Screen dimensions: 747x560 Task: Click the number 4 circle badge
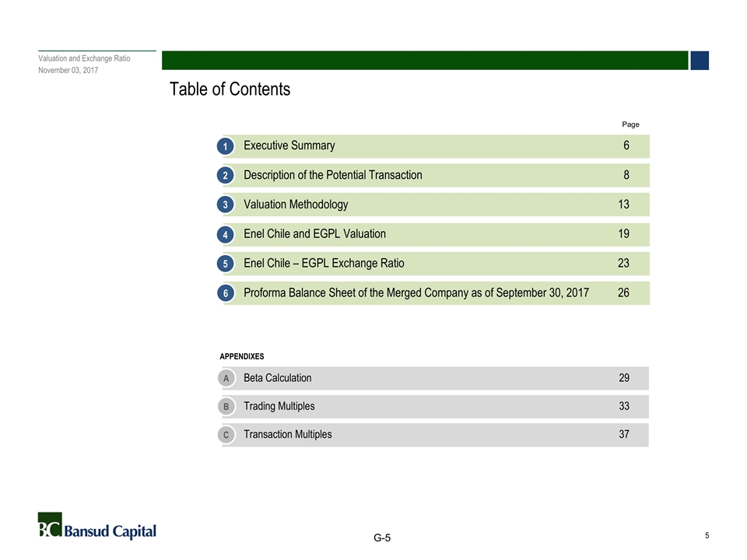click(x=226, y=234)
